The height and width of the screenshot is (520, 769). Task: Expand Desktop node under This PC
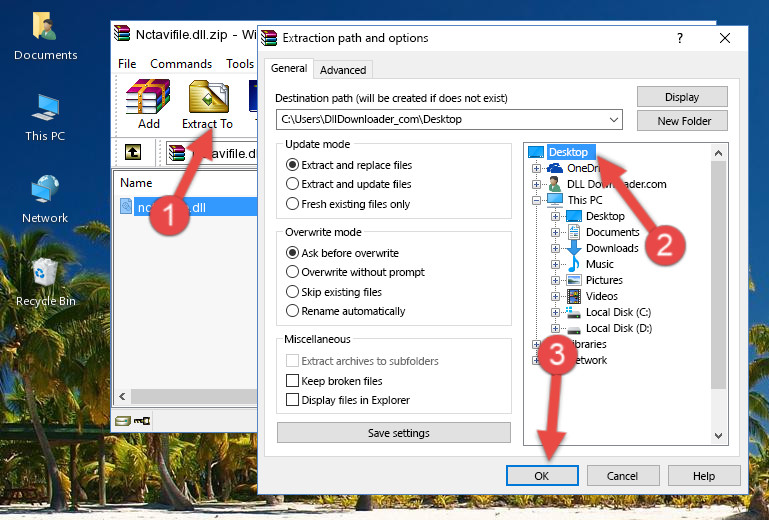(x=555, y=216)
